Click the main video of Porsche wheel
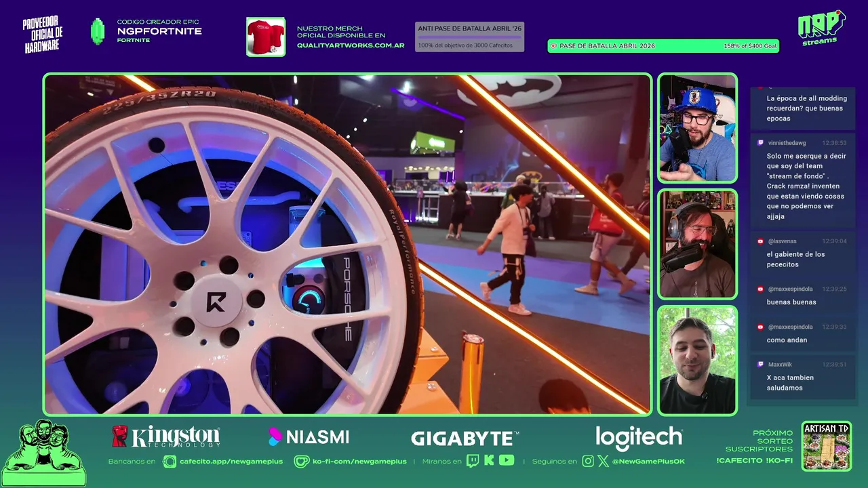This screenshot has height=488, width=868. pos(347,244)
